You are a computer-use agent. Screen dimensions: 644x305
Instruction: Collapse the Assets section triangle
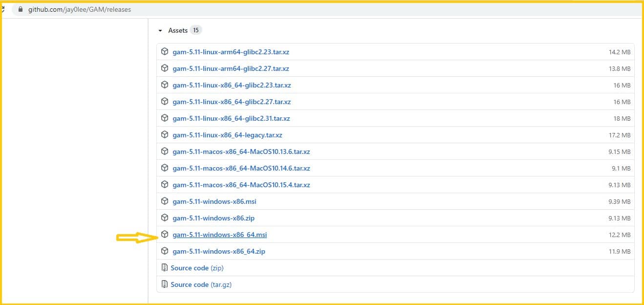pos(160,31)
